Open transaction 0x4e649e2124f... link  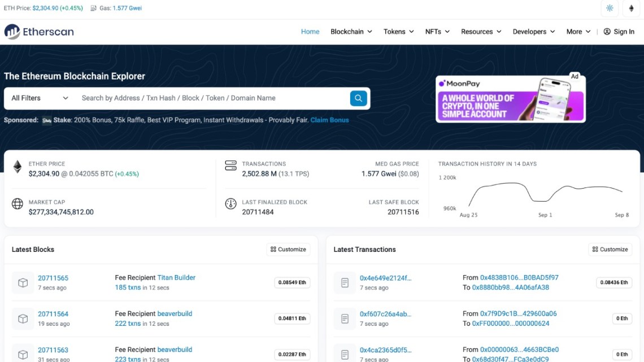(x=385, y=278)
